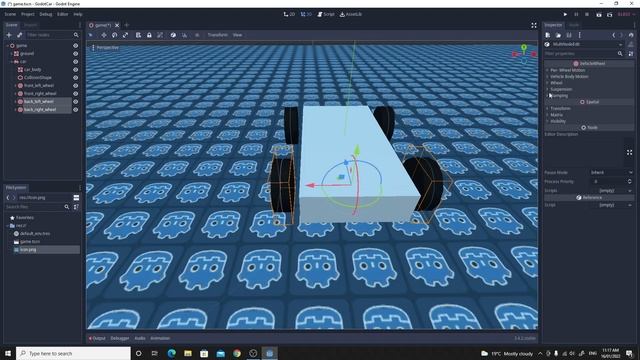
Task: Stop the running scene
Action: (x=587, y=14)
